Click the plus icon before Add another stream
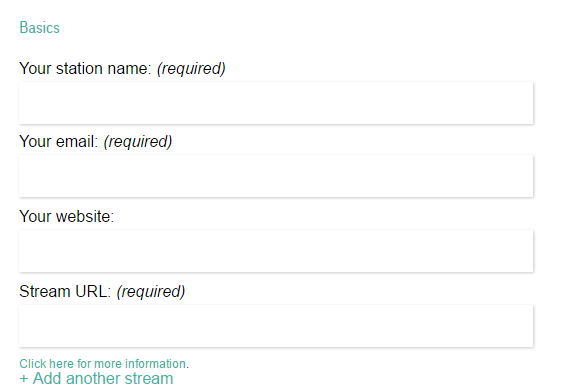The height and width of the screenshot is (392, 561). click(x=24, y=379)
